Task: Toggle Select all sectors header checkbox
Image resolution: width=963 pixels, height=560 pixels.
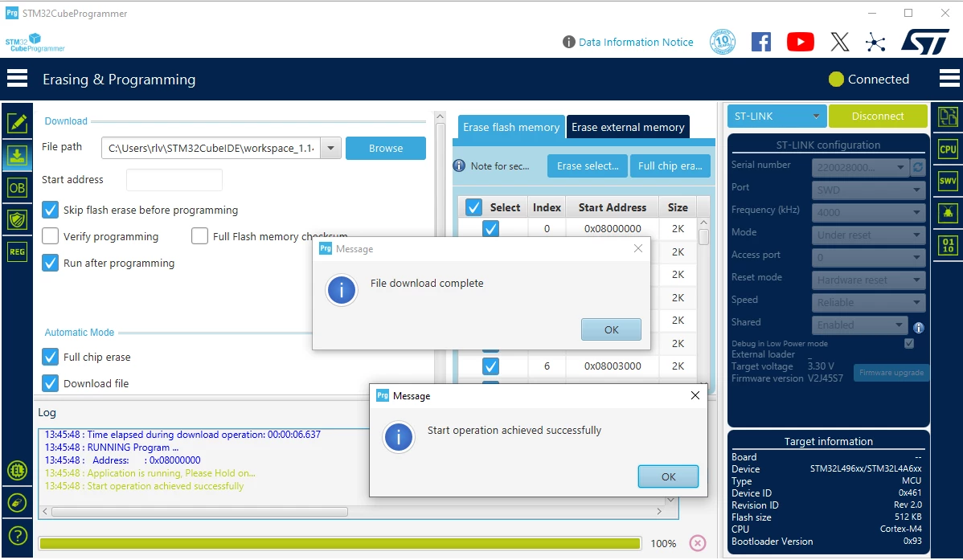Action: click(x=473, y=207)
